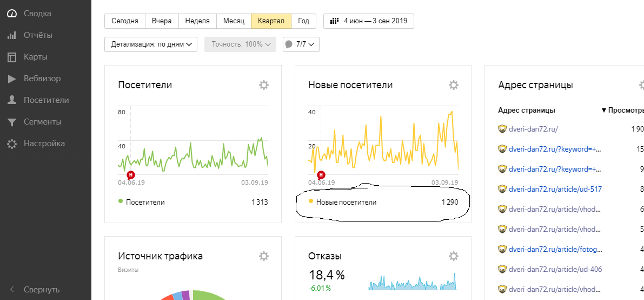
Task: Click the Карты layout icon
Action: click(x=12, y=57)
